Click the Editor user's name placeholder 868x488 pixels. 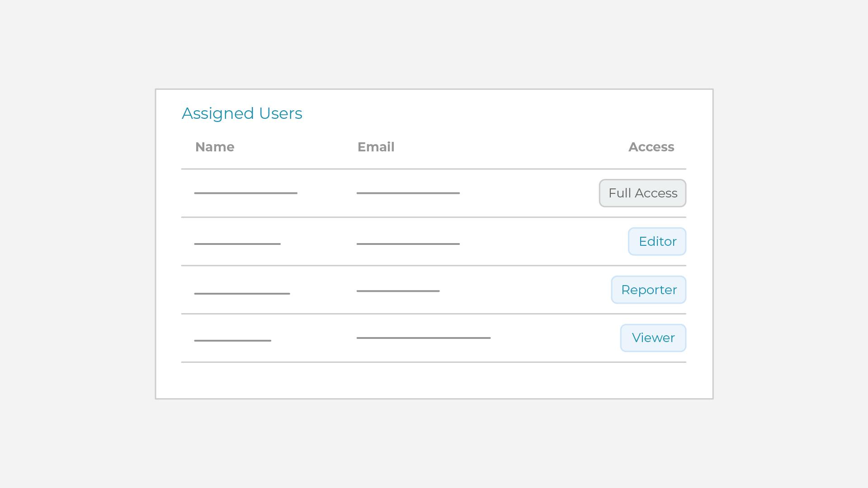point(237,244)
